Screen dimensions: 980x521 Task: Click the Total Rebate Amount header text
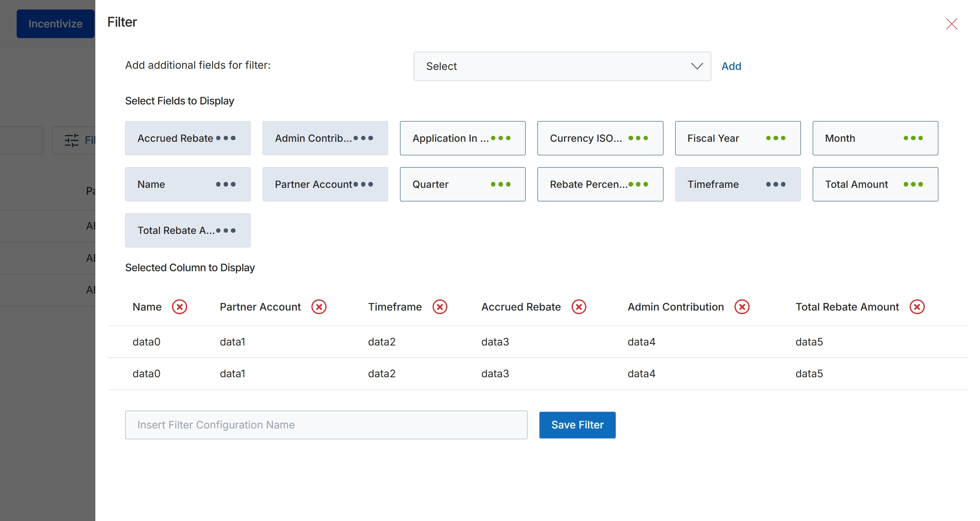click(x=847, y=307)
